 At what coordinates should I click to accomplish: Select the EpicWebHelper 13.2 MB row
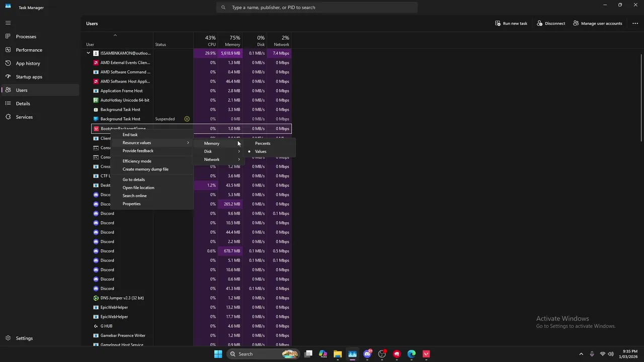191,307
